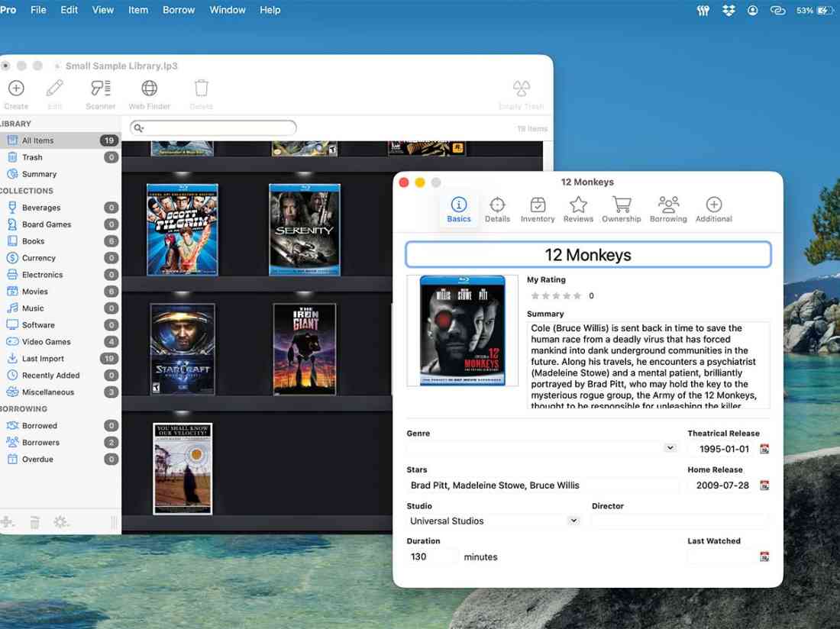This screenshot has height=629, width=840.
Task: Switch to the Details tab
Action: (497, 208)
